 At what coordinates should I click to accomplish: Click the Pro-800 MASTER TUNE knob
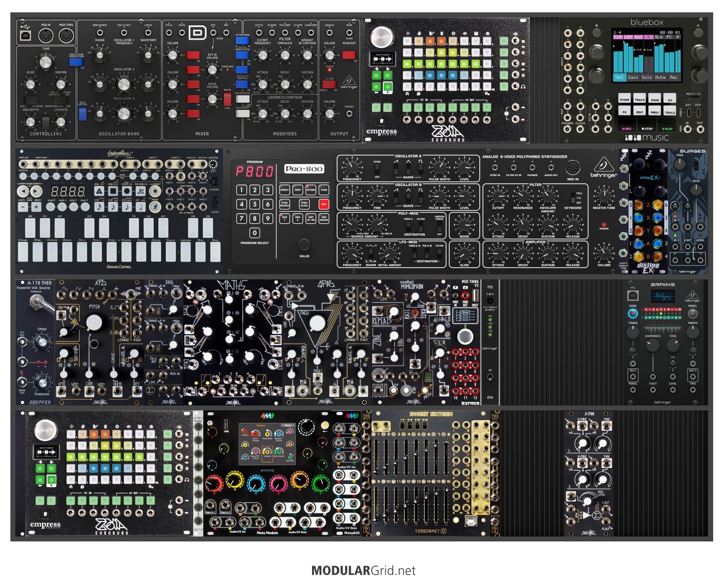(603, 195)
